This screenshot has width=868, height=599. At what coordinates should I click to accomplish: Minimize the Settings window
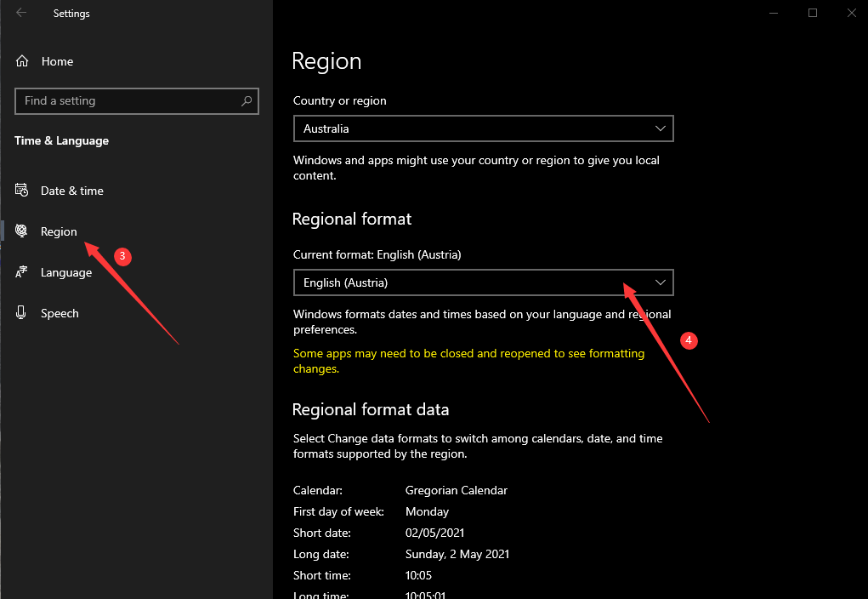(773, 13)
